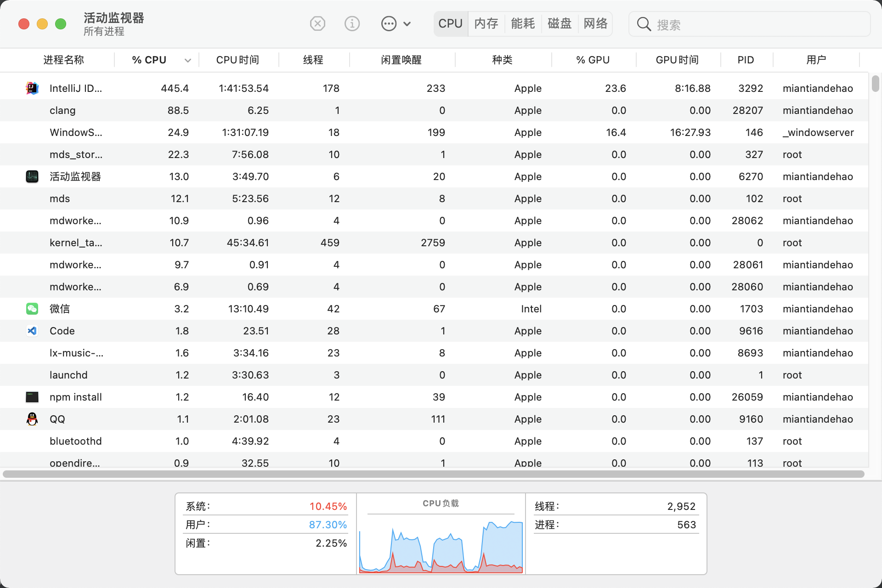Screen dimensions: 882x588
Task: Click the PID column header
Action: [746, 60]
